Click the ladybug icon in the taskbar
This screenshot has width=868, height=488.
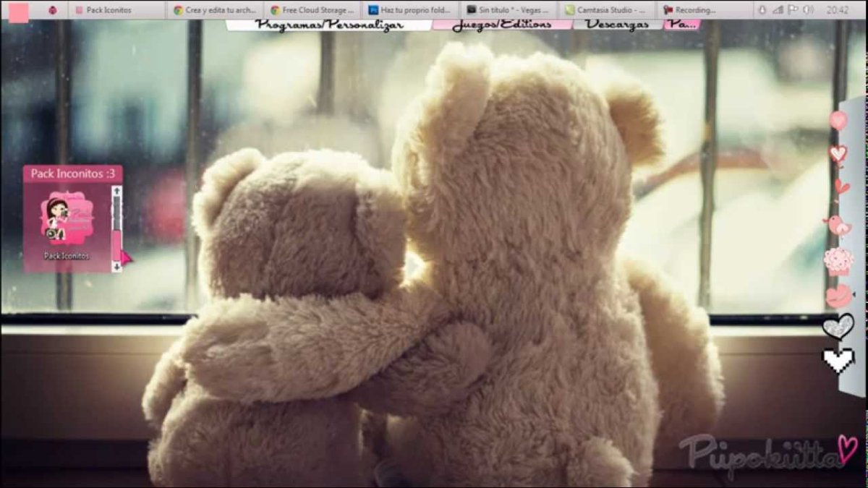tap(53, 10)
